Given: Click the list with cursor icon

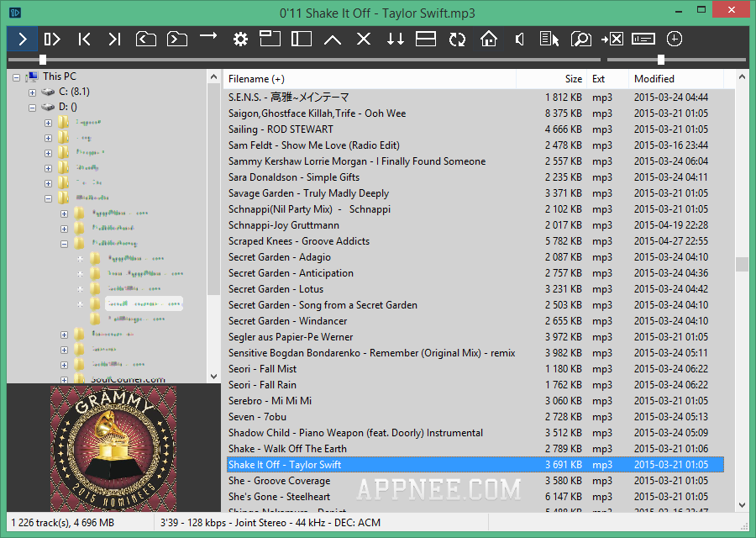Looking at the screenshot, I should pyautogui.click(x=549, y=39).
